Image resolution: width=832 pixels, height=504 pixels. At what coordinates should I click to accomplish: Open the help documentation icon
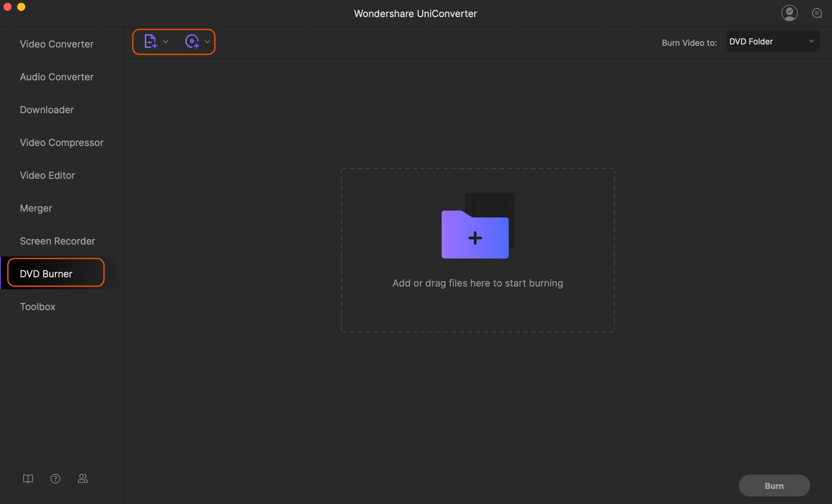27,478
